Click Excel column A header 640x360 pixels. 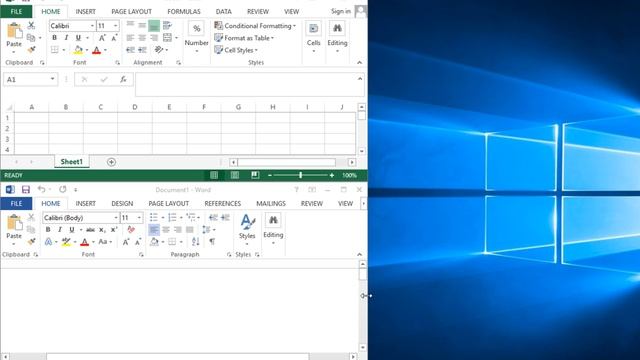pyautogui.click(x=31, y=107)
